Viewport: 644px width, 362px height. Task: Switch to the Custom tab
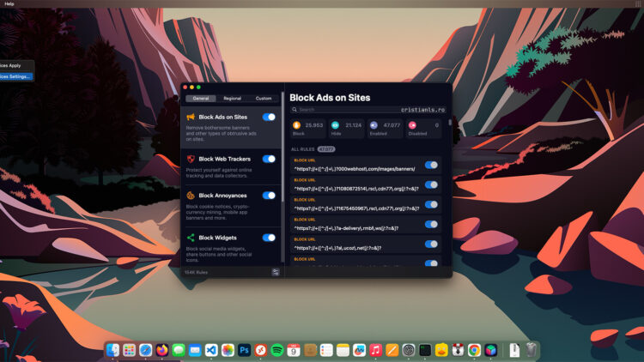(x=264, y=99)
